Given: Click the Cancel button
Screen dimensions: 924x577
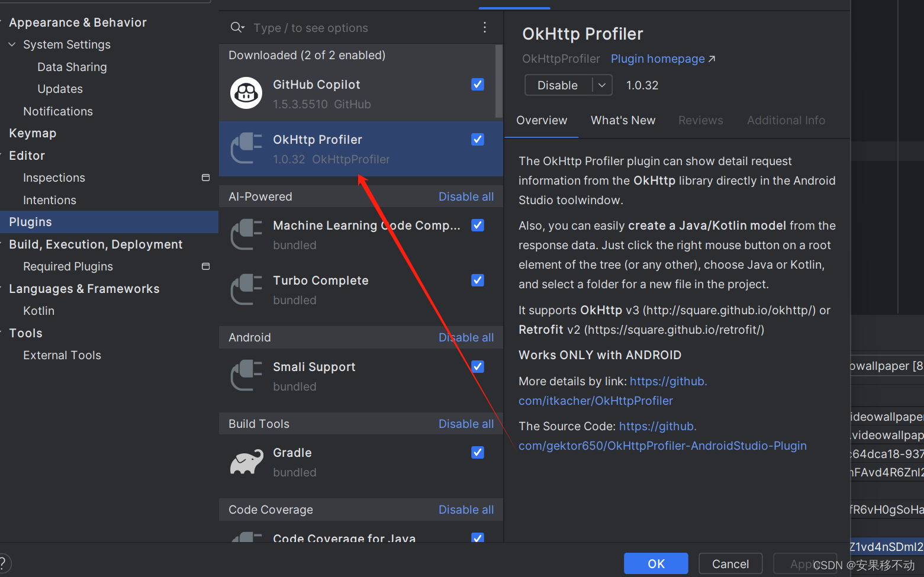Looking at the screenshot, I should tap(730, 563).
